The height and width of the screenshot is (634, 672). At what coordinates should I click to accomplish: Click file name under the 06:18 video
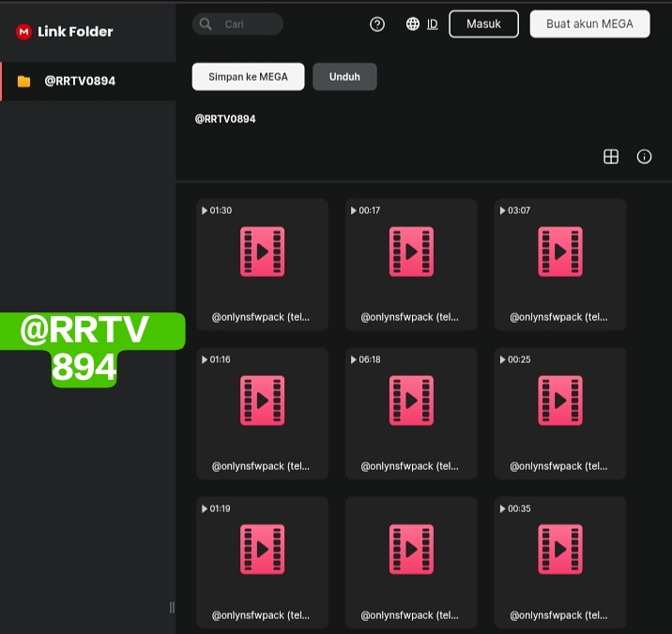pyautogui.click(x=410, y=466)
